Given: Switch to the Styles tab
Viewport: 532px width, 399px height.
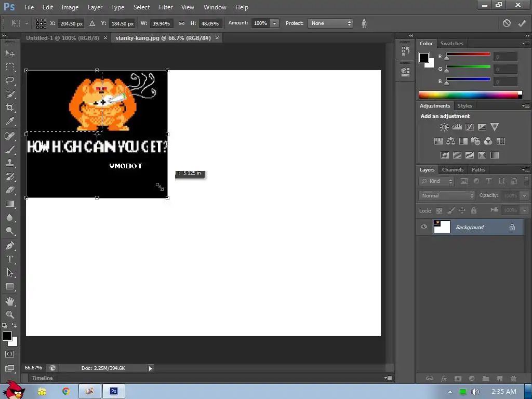Looking at the screenshot, I should (x=464, y=106).
